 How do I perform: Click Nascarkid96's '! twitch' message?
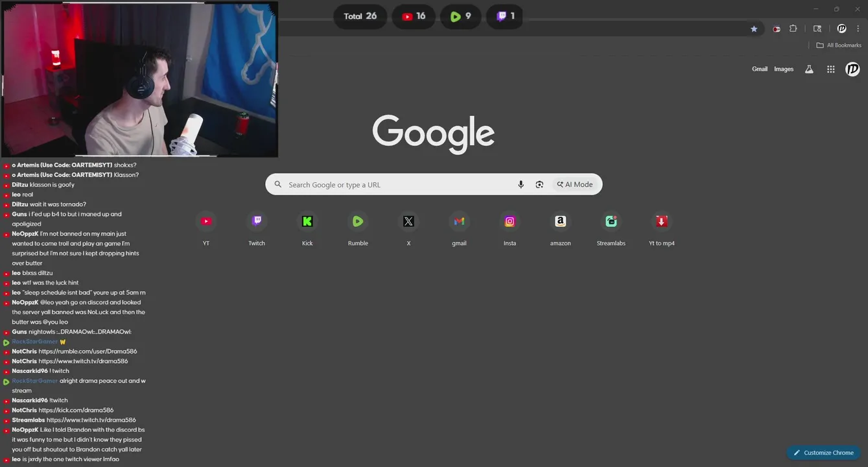click(59, 371)
